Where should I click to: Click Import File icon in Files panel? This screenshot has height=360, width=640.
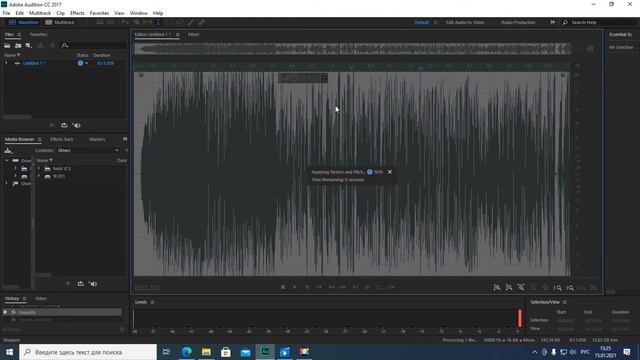(18, 46)
